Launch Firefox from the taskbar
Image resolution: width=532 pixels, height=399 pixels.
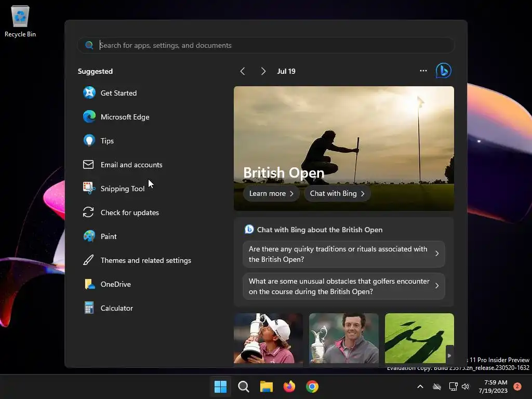(x=289, y=387)
